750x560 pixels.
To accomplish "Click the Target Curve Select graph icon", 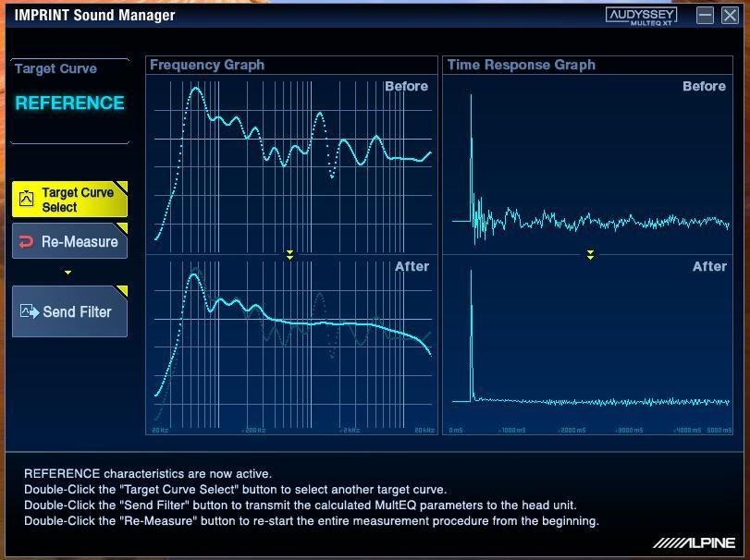I will tap(27, 199).
